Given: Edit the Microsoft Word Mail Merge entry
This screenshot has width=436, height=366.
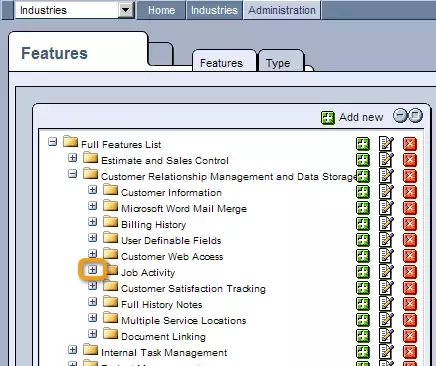Looking at the screenshot, I should [386, 208].
